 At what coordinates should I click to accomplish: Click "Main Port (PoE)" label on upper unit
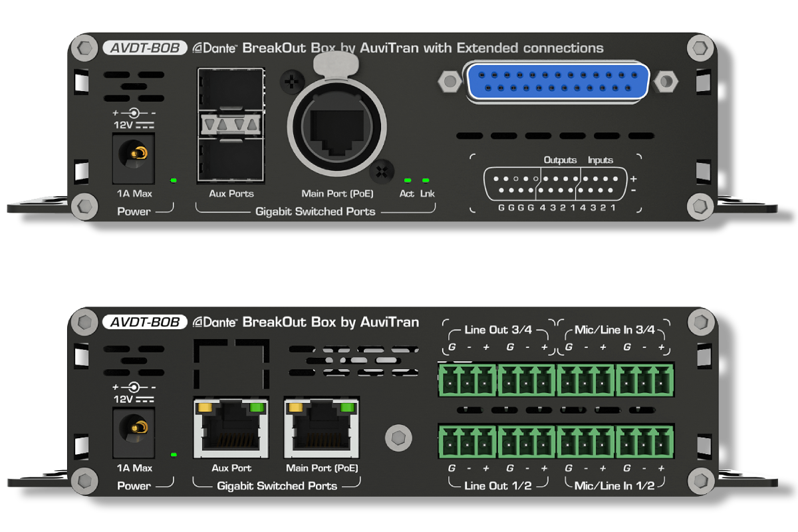point(337,194)
